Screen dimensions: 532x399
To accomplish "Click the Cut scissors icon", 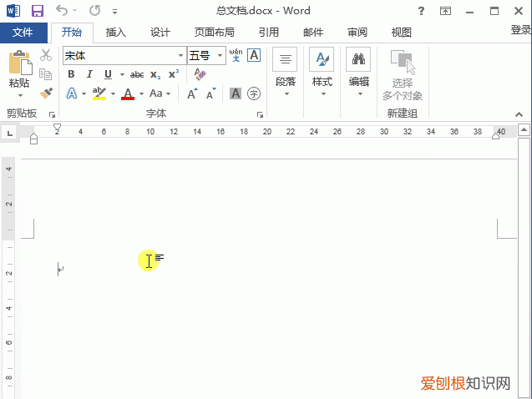I will 46,55.
